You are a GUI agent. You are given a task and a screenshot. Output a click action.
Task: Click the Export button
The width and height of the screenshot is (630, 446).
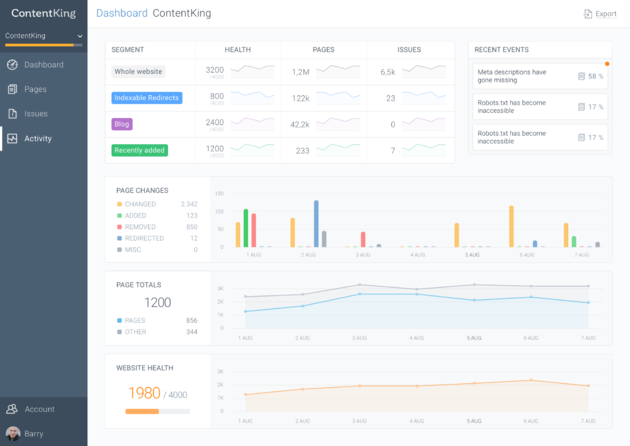[600, 14]
